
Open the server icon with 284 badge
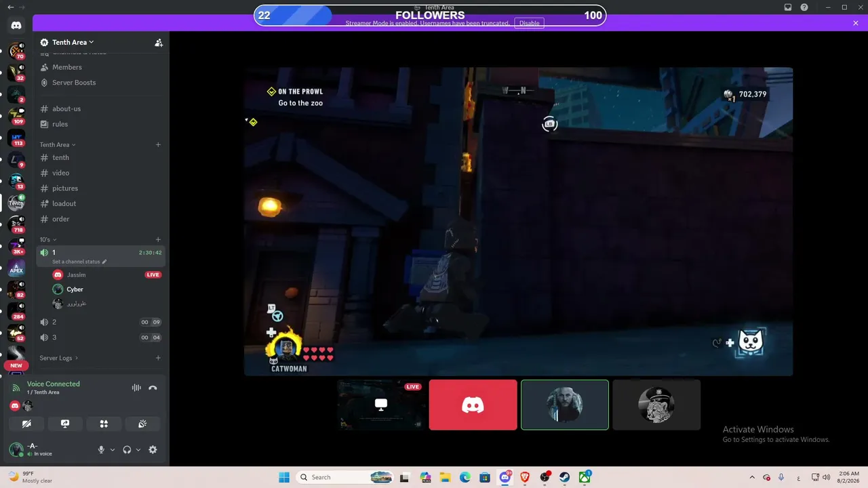(16, 311)
